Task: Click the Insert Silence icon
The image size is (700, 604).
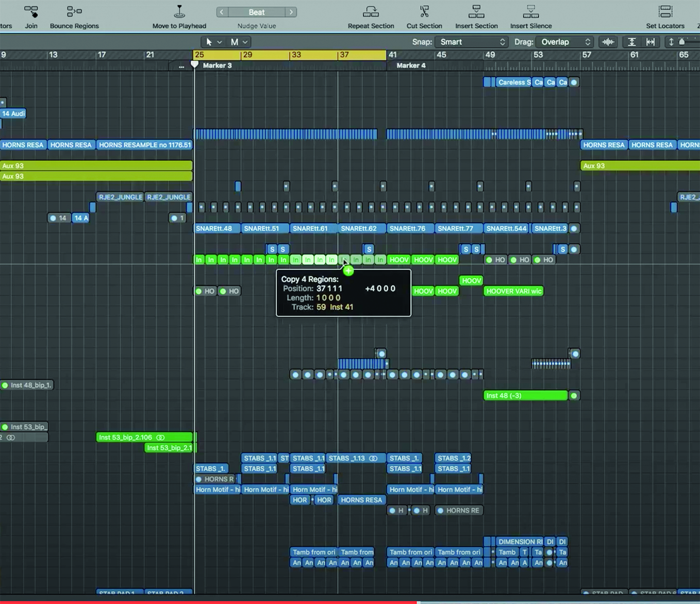Action: (530, 11)
